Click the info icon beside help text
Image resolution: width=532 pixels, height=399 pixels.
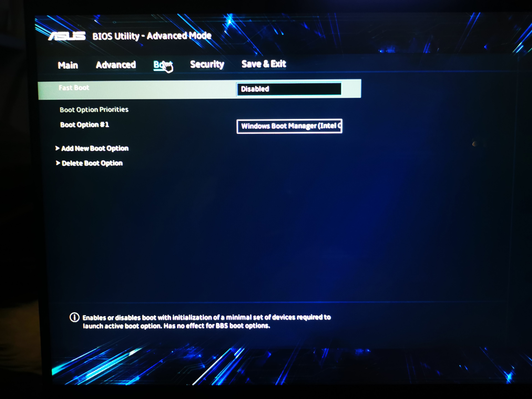pos(74,317)
